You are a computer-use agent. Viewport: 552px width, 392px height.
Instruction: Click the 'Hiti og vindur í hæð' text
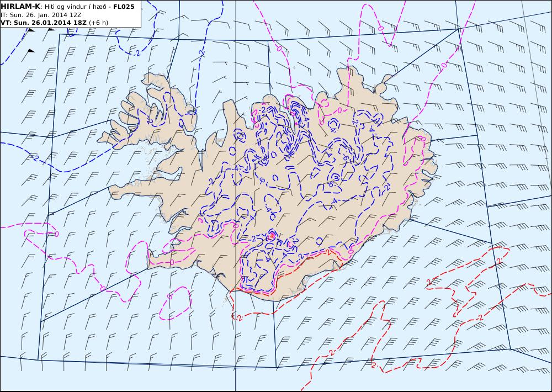coord(75,7)
